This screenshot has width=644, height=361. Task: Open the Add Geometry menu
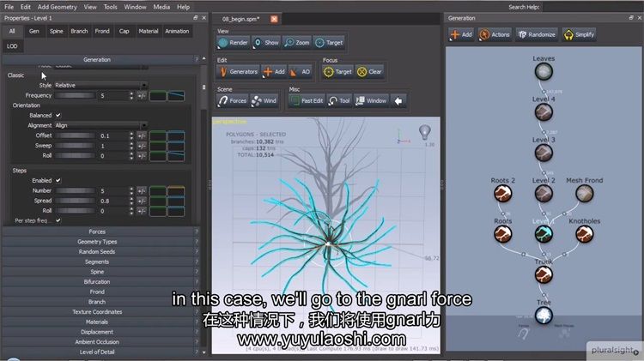pos(57,7)
